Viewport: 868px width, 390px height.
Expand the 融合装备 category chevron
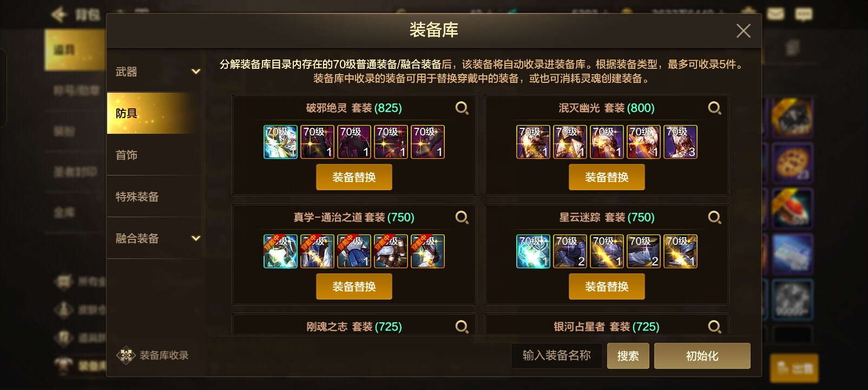click(x=196, y=238)
